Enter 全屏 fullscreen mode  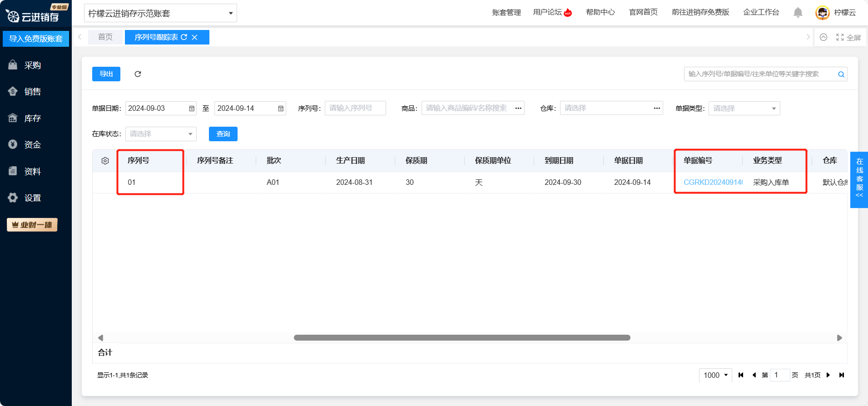(848, 38)
